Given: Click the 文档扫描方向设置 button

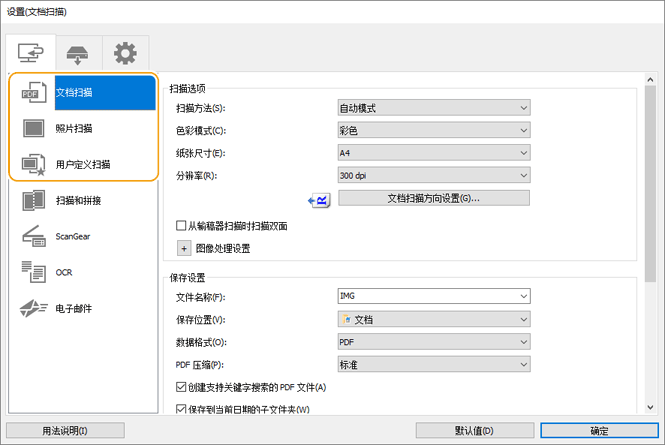Looking at the screenshot, I should point(433,198).
